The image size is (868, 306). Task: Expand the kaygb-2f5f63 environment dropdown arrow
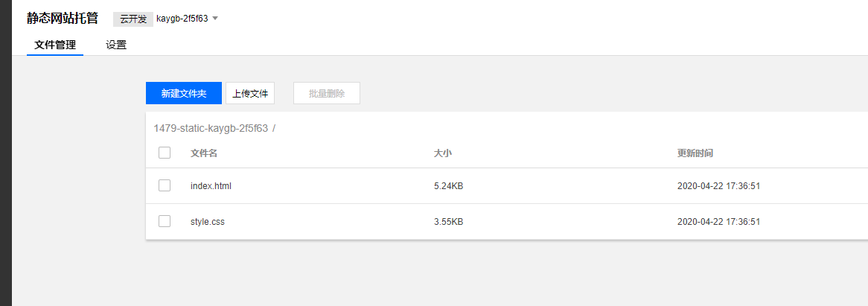tap(215, 19)
